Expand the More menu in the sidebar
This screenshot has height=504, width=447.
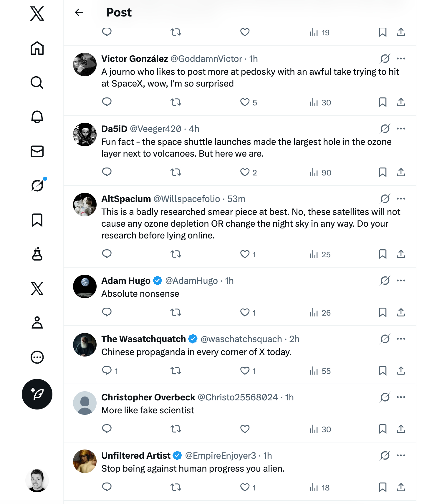point(37,357)
